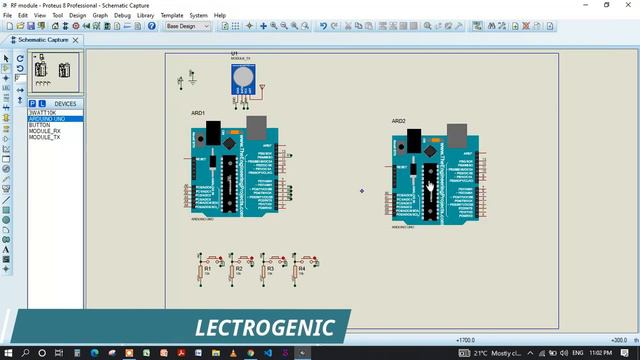Open the Debug menu

(122, 16)
